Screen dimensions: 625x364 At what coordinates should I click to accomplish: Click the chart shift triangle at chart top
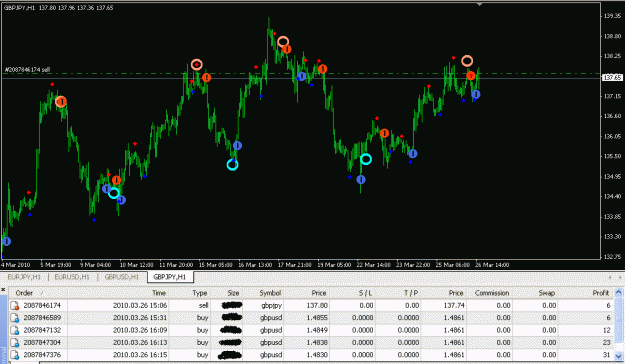(x=480, y=4)
